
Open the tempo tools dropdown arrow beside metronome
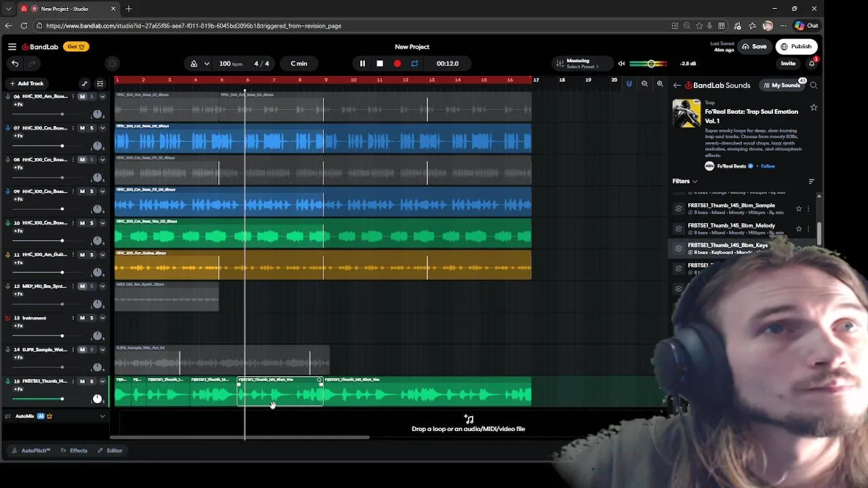point(206,64)
